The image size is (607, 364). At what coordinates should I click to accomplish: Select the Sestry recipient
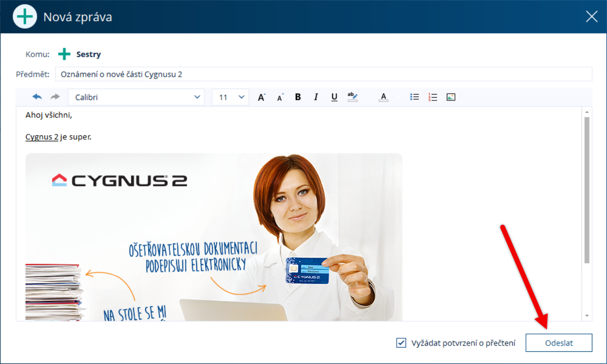88,54
